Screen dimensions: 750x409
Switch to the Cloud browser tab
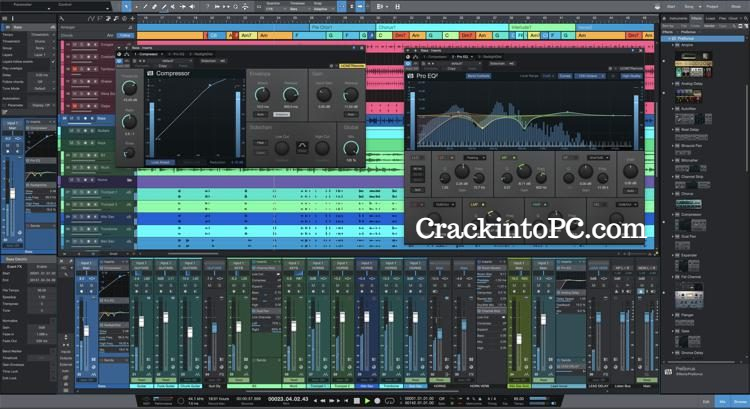(x=733, y=19)
